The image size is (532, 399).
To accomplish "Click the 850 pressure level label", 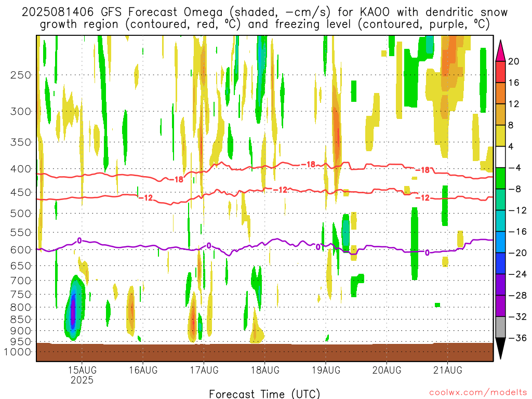I will click(21, 320).
